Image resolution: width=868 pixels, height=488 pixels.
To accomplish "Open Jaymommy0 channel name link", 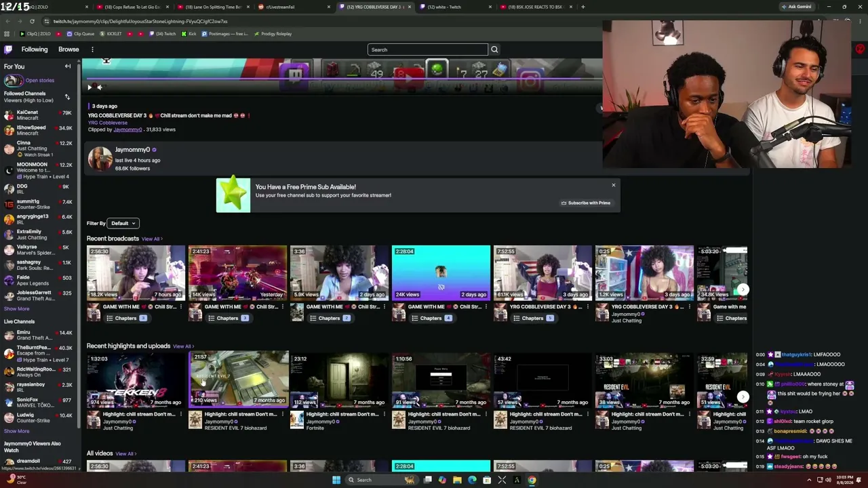I will point(132,150).
